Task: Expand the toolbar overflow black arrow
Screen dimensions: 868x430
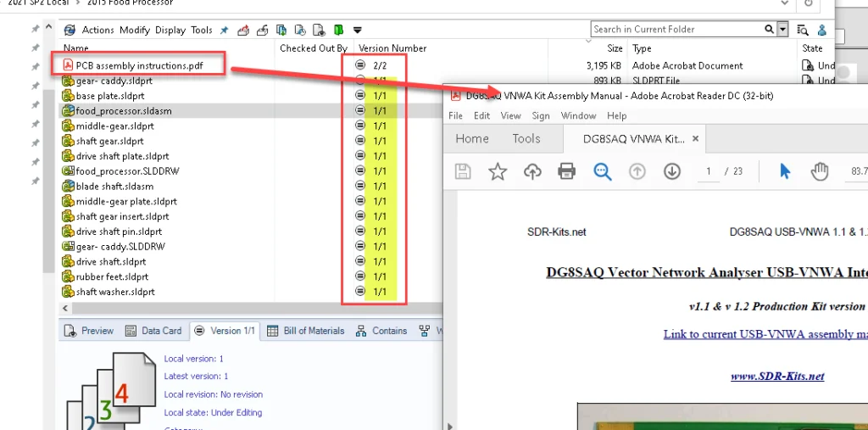Action: [357, 31]
